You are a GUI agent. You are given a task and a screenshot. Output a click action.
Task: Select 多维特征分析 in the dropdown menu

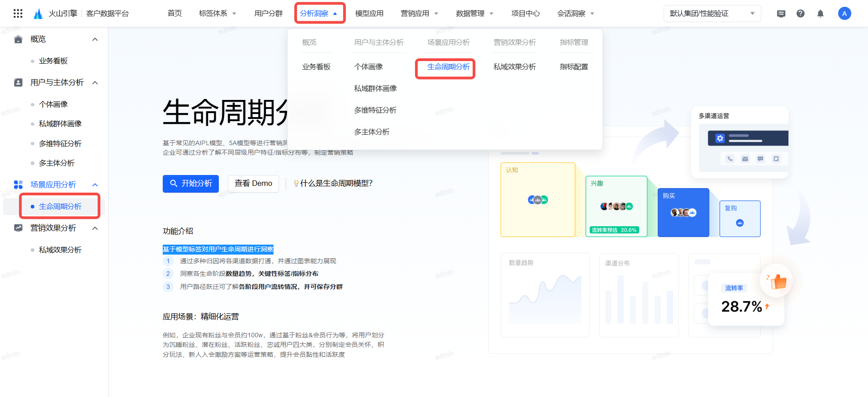(x=375, y=110)
